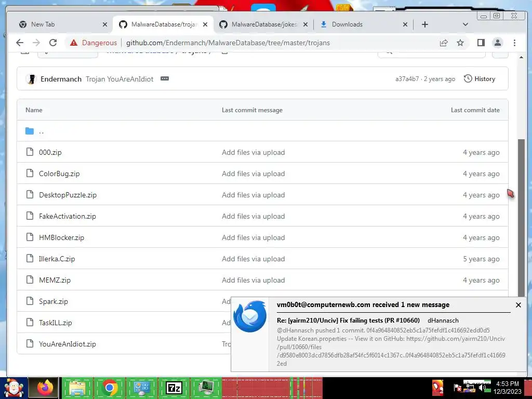Image resolution: width=532 pixels, height=399 pixels.
Task: Close the MalwareDatabase/trojans tab
Action: click(x=205, y=24)
